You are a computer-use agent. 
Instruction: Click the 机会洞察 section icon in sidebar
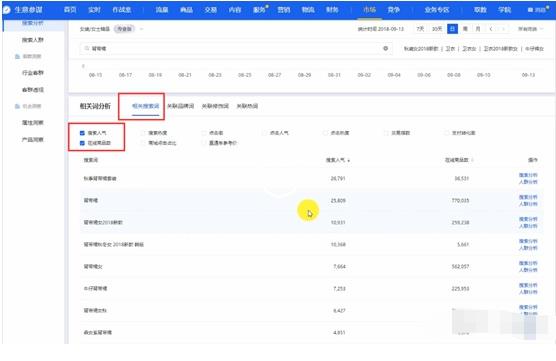pos(17,106)
